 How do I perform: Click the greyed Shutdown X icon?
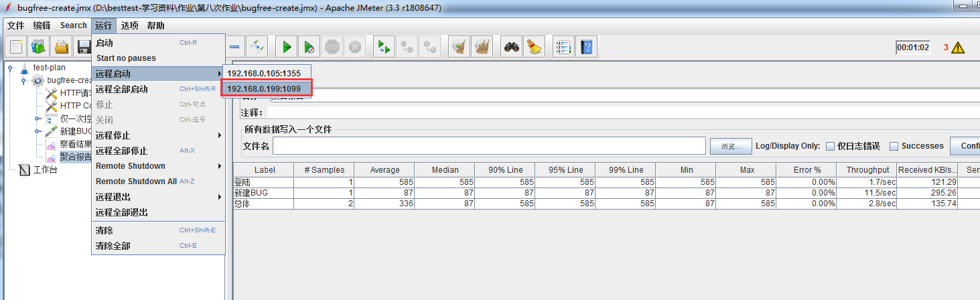click(355, 47)
